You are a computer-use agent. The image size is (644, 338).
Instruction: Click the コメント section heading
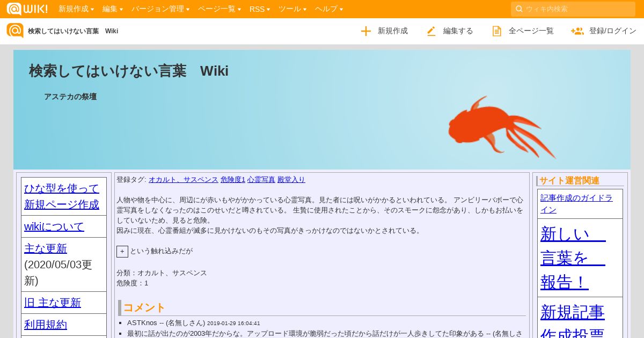tap(144, 307)
